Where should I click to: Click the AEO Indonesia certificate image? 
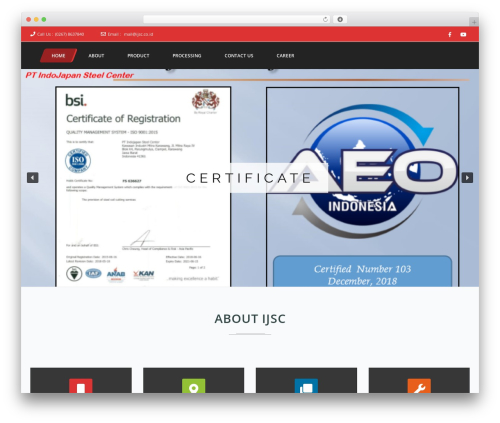tap(363, 187)
